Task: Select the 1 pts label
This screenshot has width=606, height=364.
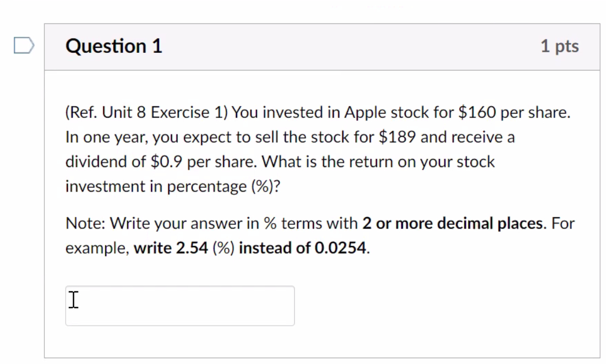Action: (560, 46)
